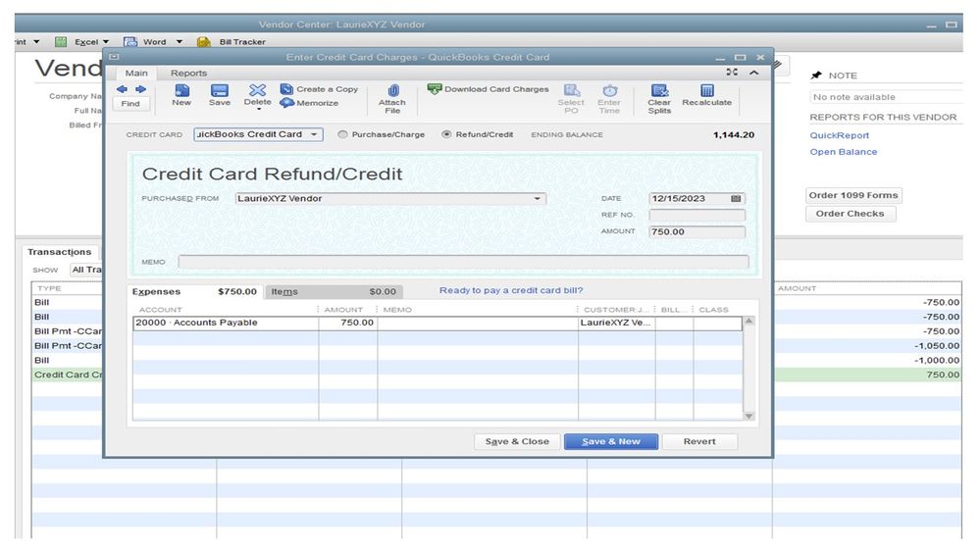980x551 pixels.
Task: Select the -1,050.00 Bill Pmt row amount
Action: point(936,346)
